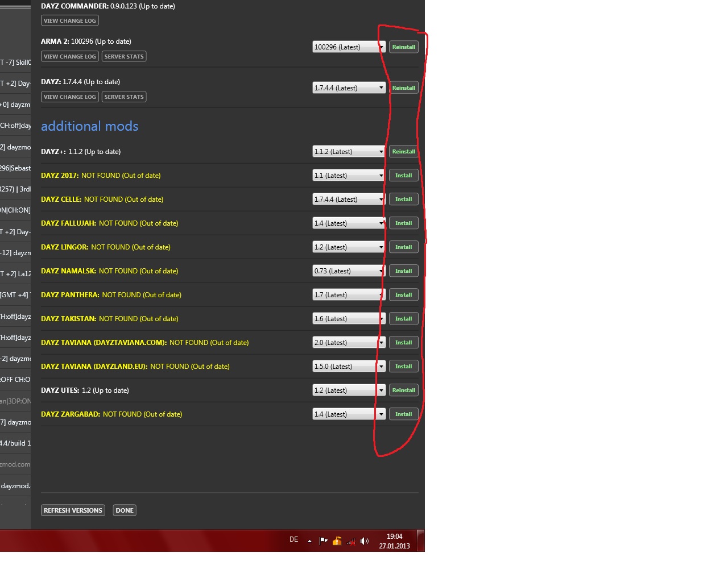Viewport: 728px width, 582px height.
Task: Open Server Stats for DAYZ
Action: point(124,97)
